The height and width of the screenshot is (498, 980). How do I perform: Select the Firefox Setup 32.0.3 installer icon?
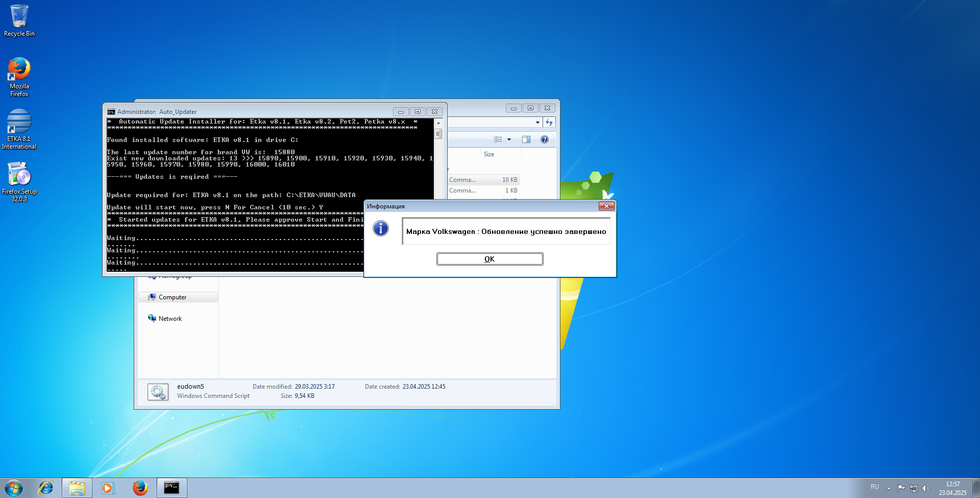(19, 182)
